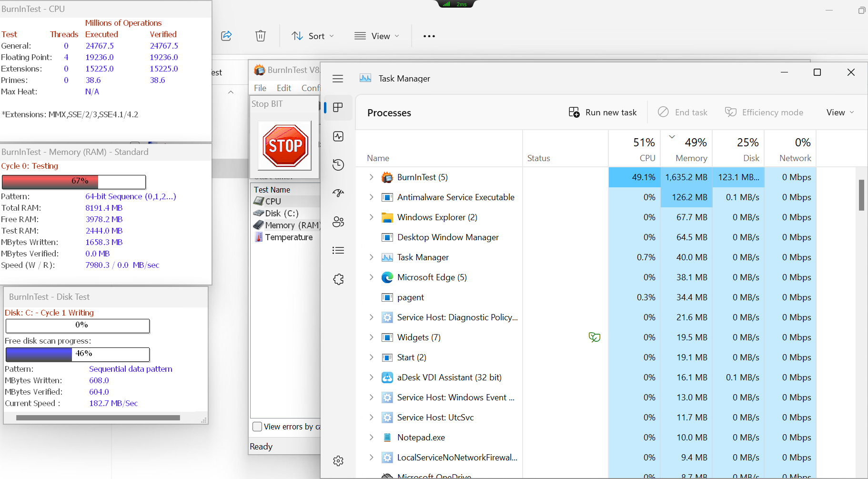The image size is (868, 479).
Task: Click the Explorer share icon
Action: 226,36
